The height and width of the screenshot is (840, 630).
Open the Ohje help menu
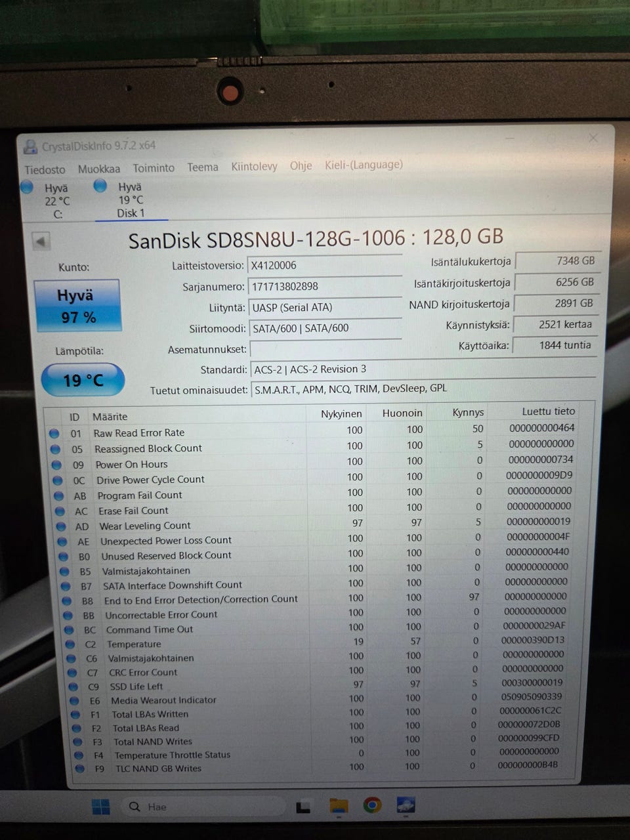pos(301,165)
